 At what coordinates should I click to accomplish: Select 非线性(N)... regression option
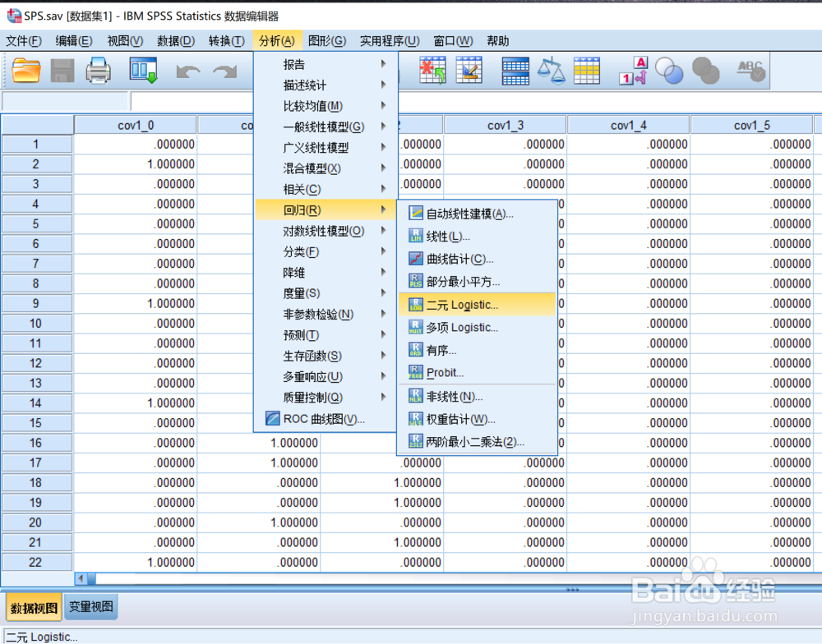pyautogui.click(x=477, y=397)
